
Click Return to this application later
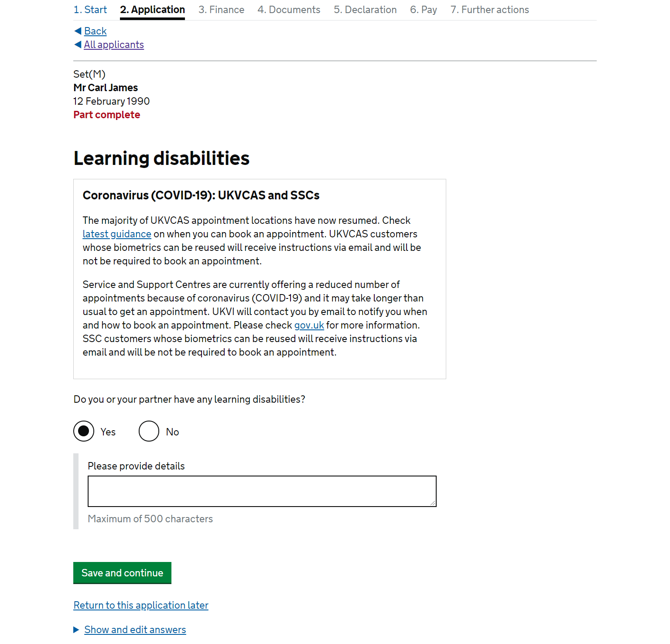pos(141,605)
